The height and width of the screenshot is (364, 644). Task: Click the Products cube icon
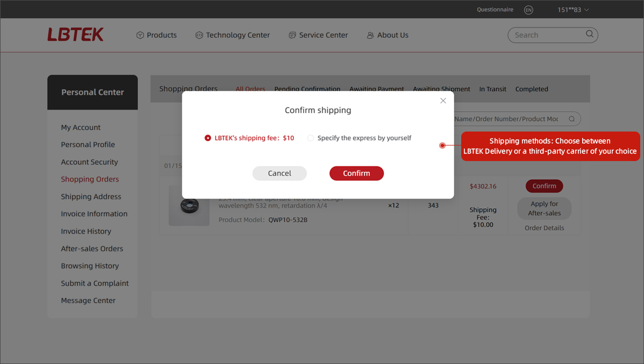point(140,35)
